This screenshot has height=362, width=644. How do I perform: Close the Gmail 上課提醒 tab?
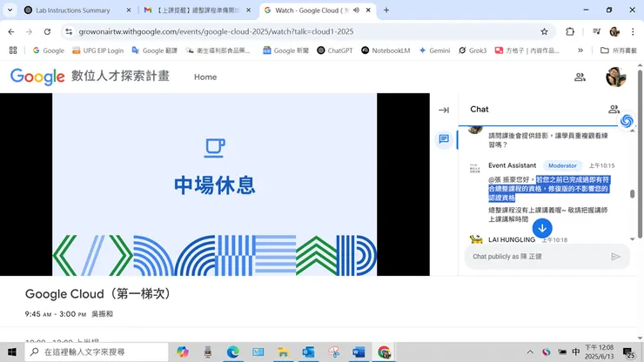(x=249, y=10)
